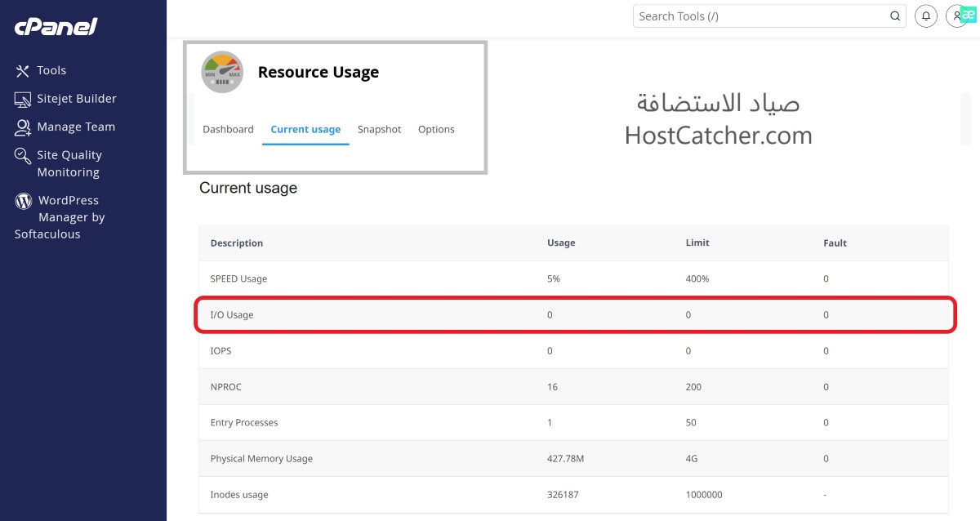Viewport: 980px width, 521px height.
Task: Focus the Search Tools input field
Action: coord(759,16)
